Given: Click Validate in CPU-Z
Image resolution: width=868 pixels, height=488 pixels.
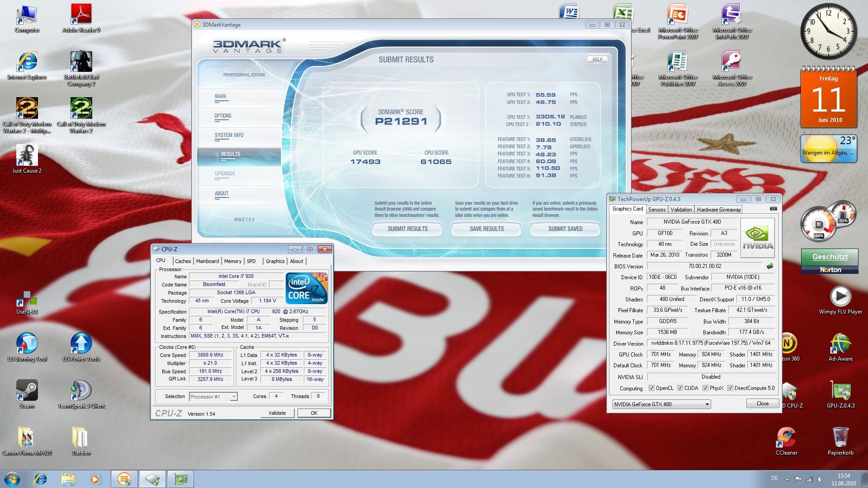Looking at the screenshot, I should (277, 413).
